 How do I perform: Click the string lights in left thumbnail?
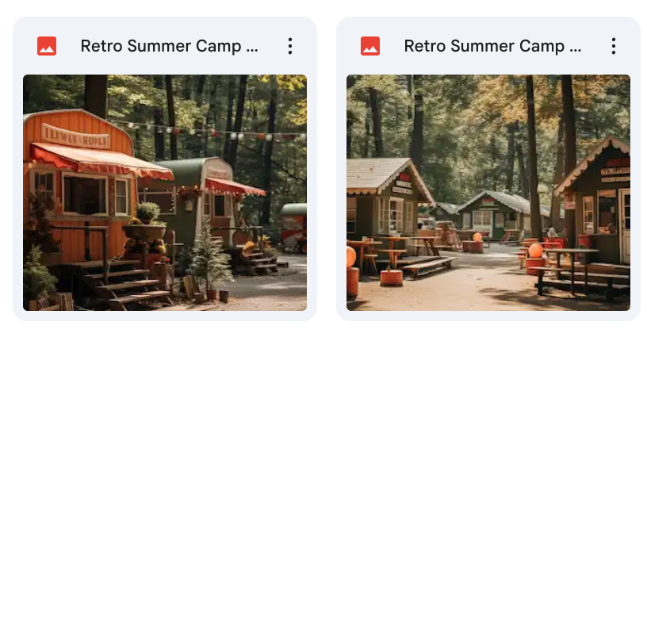tap(206, 130)
